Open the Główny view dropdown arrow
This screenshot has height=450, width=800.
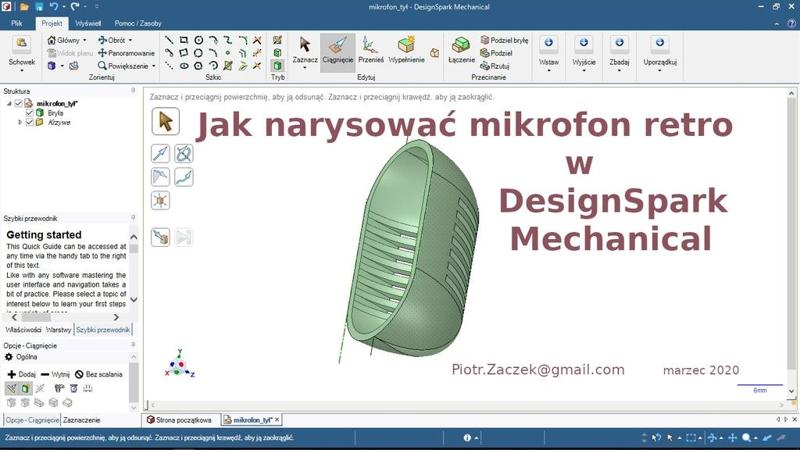point(85,40)
